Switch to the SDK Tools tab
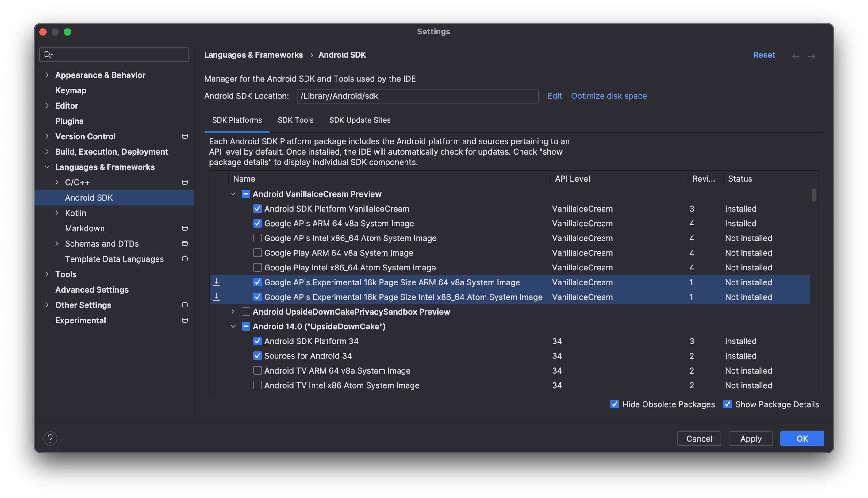This screenshot has width=868, height=498. tap(296, 120)
